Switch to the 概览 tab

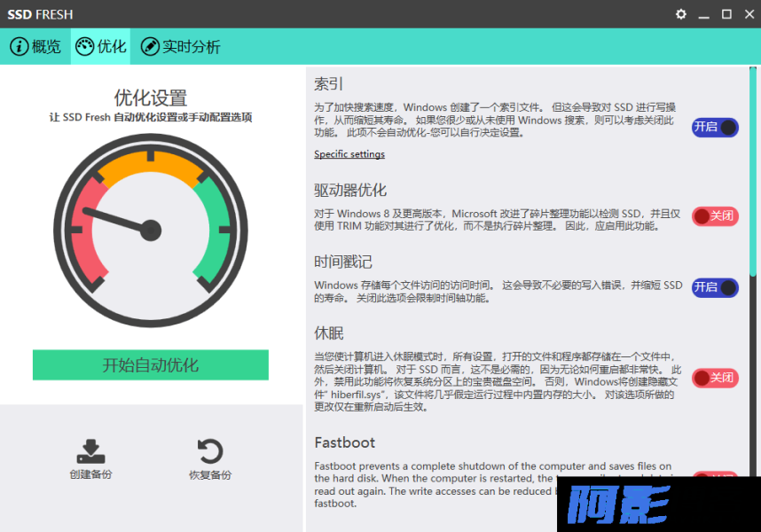(x=36, y=47)
